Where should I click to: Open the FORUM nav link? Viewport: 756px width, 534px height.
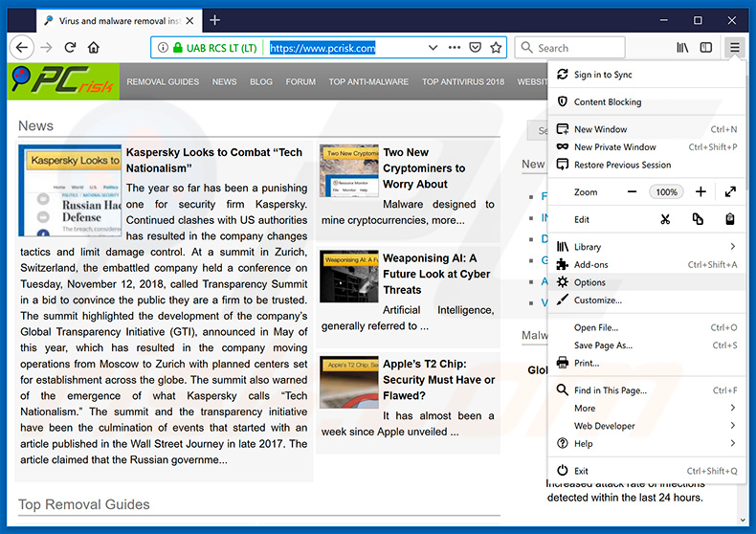coord(300,82)
